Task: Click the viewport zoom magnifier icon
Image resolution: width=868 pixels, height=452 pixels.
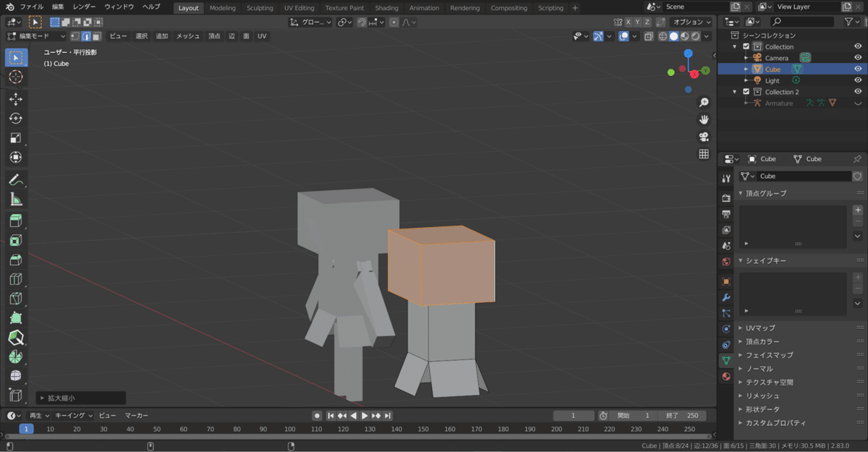Action: [703, 103]
